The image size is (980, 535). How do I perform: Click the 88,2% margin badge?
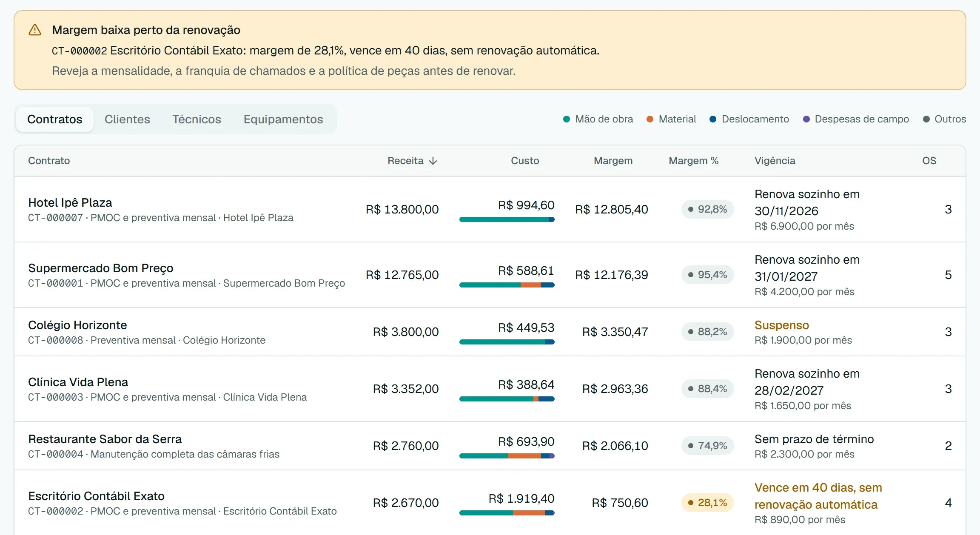click(707, 332)
